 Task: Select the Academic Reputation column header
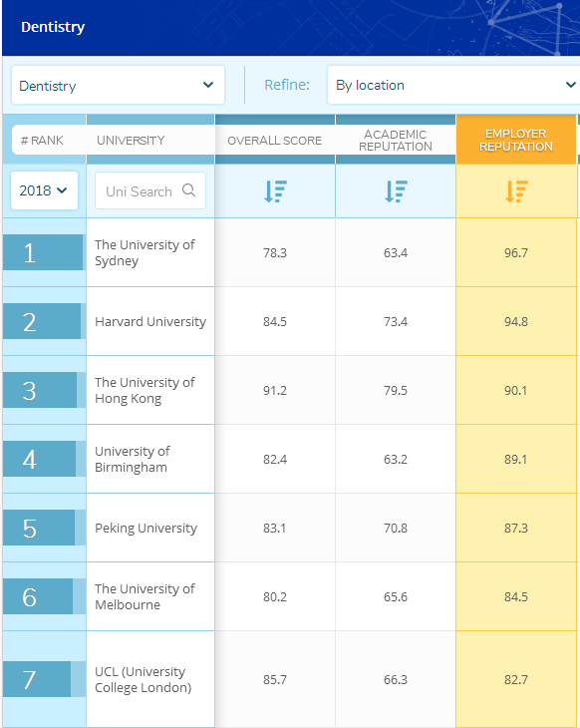[x=396, y=141]
